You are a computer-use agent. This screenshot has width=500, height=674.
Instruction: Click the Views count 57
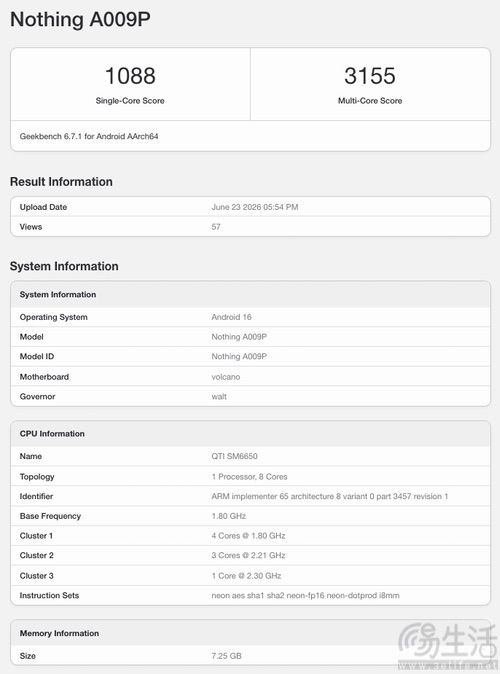point(216,227)
